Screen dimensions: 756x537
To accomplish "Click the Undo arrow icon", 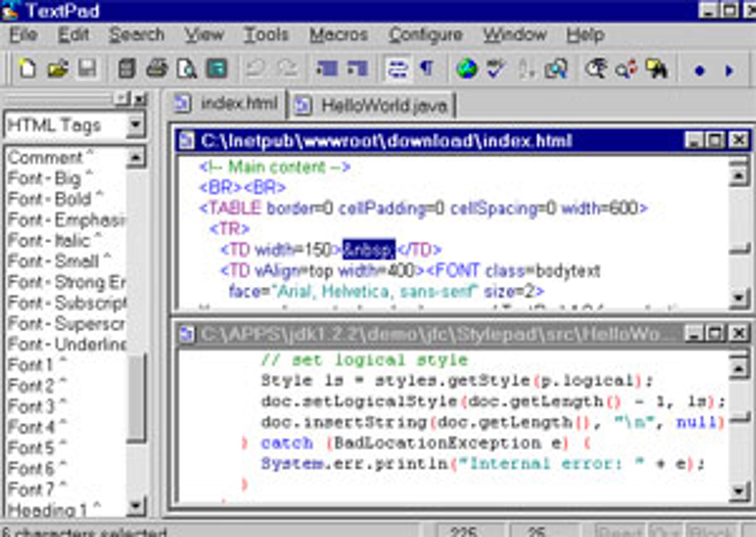I will tap(256, 69).
